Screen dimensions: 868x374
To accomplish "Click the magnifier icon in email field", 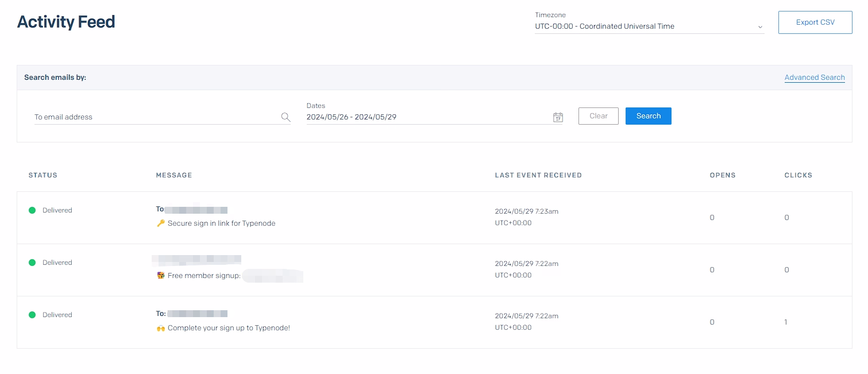I will coord(286,117).
